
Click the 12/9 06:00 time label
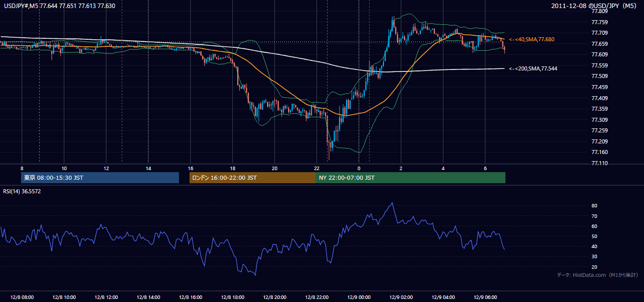pos(485,297)
